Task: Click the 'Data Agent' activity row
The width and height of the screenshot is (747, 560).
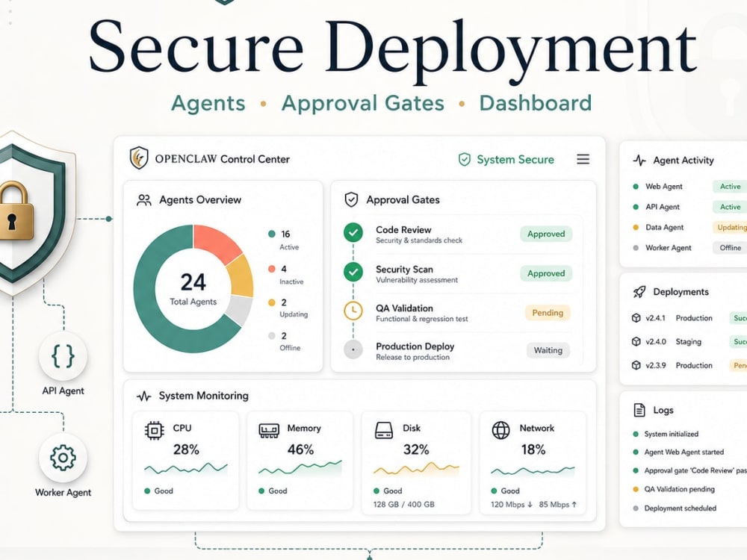Action: [x=689, y=228]
